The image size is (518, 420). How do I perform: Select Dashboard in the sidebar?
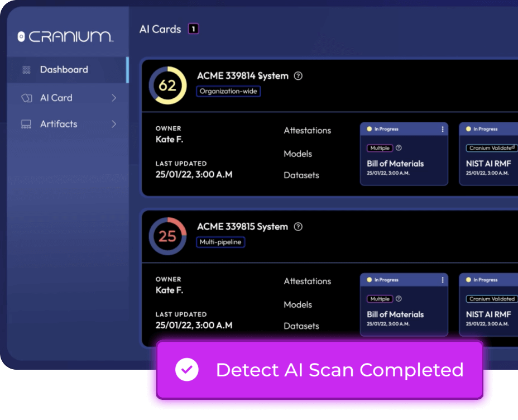pyautogui.click(x=64, y=70)
